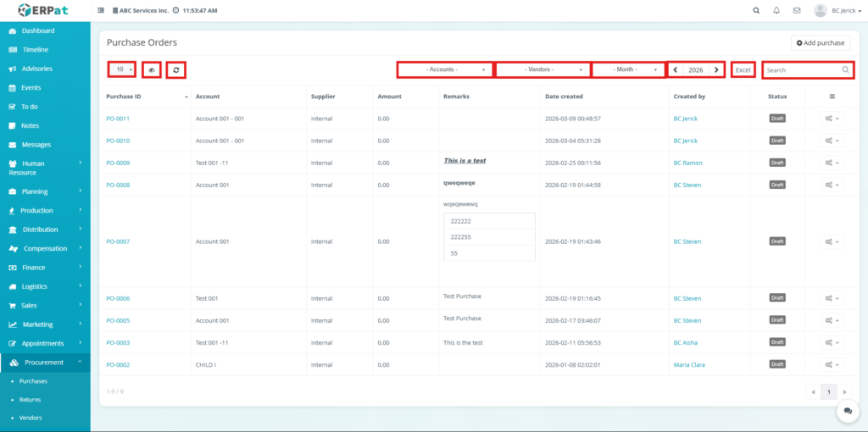The width and height of the screenshot is (868, 432).
Task: Click the sidebar hamburger menu icon
Action: 102,11
